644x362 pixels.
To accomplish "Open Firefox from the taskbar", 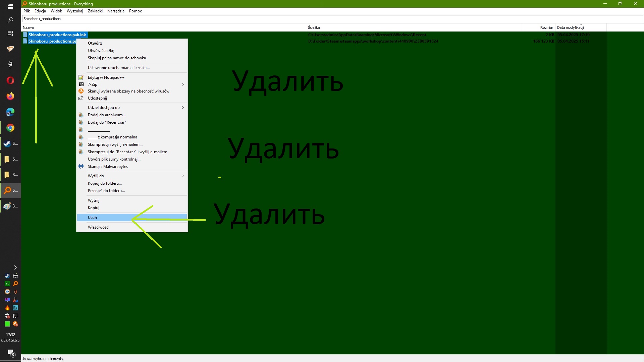I will (x=10, y=96).
